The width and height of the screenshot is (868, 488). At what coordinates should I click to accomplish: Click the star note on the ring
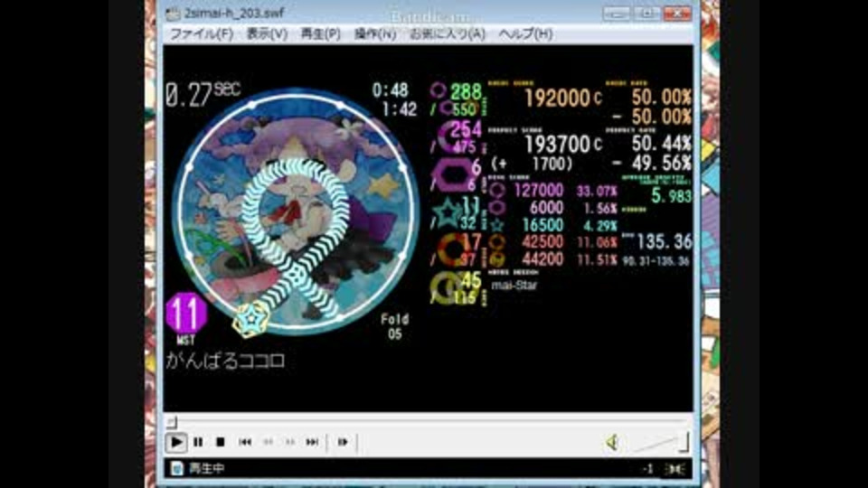coord(250,319)
